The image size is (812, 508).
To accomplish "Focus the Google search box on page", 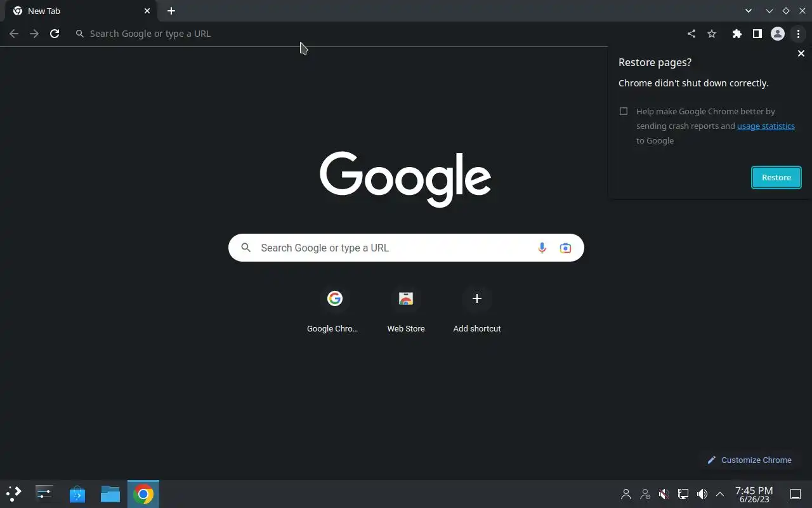I will pos(406,248).
